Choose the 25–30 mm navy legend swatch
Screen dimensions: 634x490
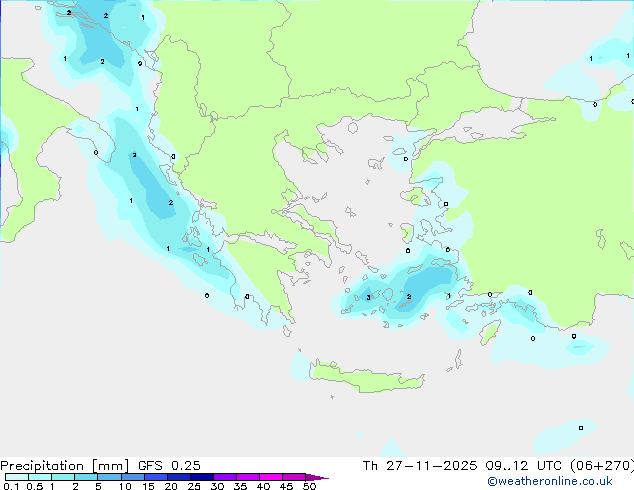(x=201, y=477)
